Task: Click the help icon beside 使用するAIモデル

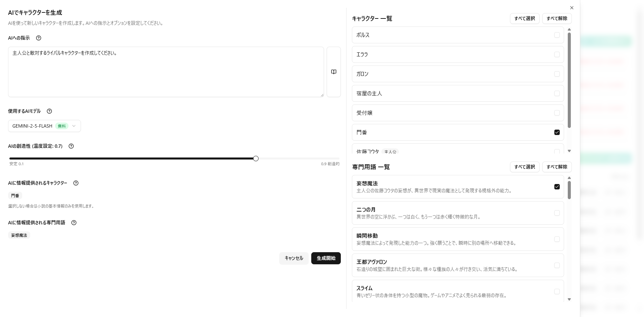Action: pyautogui.click(x=49, y=111)
